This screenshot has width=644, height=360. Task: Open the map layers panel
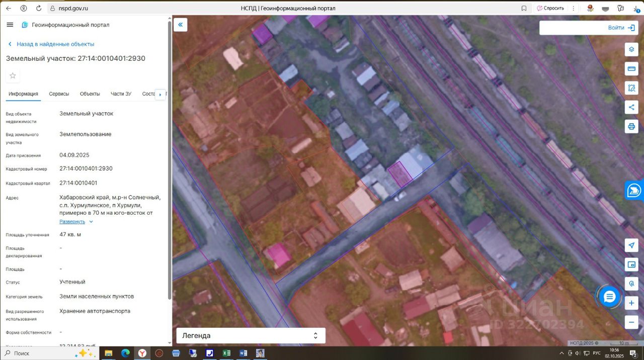tap(631, 50)
